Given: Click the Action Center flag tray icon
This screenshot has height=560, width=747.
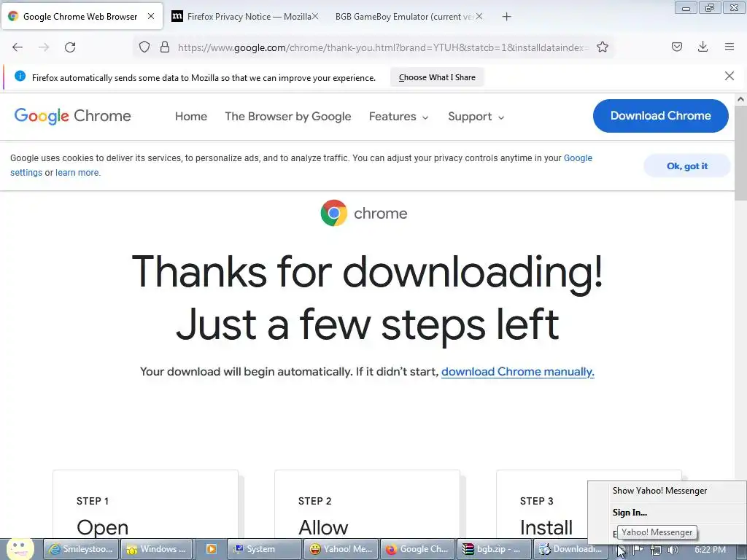Looking at the screenshot, I should pos(638,550).
